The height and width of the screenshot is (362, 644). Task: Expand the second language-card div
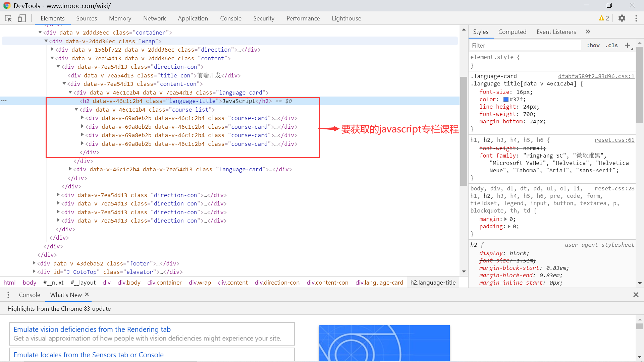click(x=70, y=169)
